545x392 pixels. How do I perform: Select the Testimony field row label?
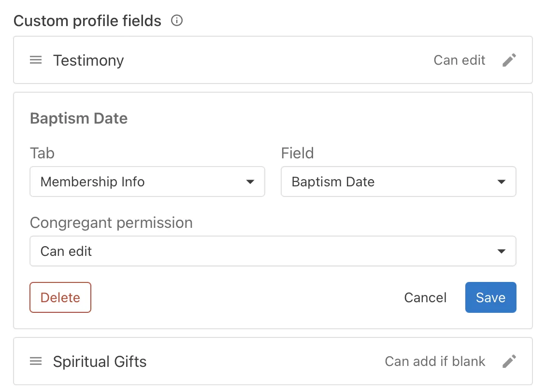(x=88, y=60)
